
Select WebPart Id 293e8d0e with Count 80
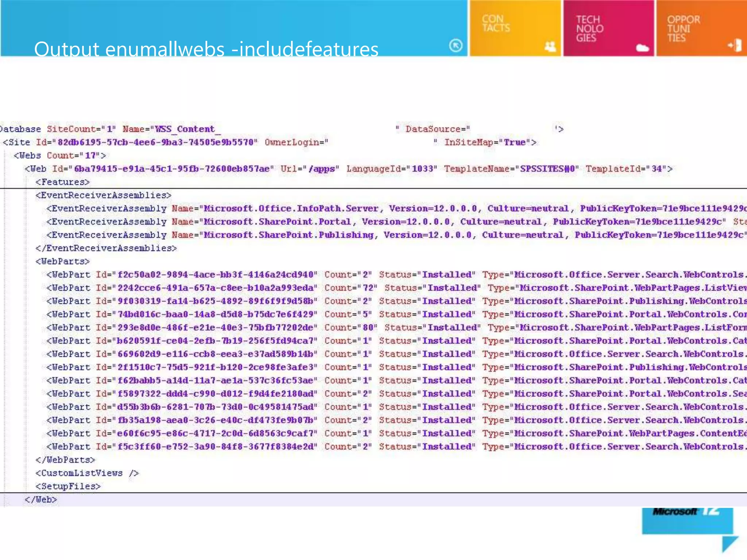(396, 327)
